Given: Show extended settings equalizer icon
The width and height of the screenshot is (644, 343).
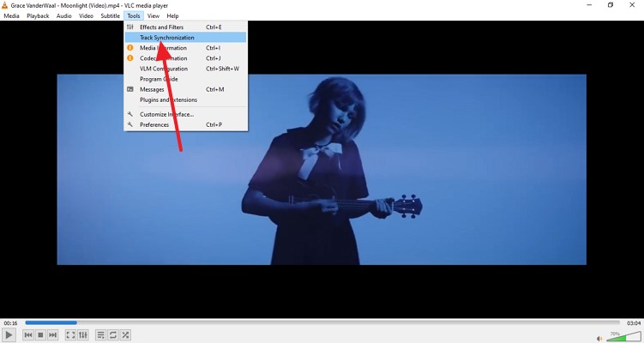Looking at the screenshot, I should tap(83, 335).
